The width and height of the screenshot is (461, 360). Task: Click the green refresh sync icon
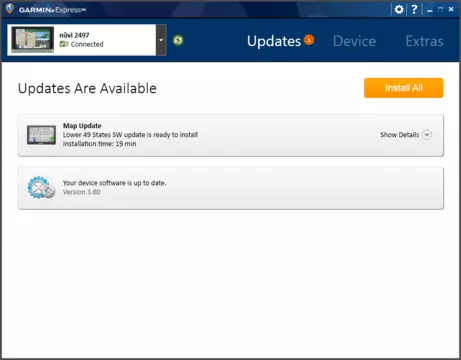point(178,40)
